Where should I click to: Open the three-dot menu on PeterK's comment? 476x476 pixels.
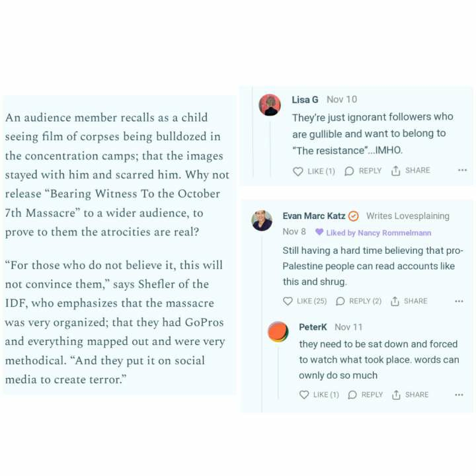click(x=459, y=395)
